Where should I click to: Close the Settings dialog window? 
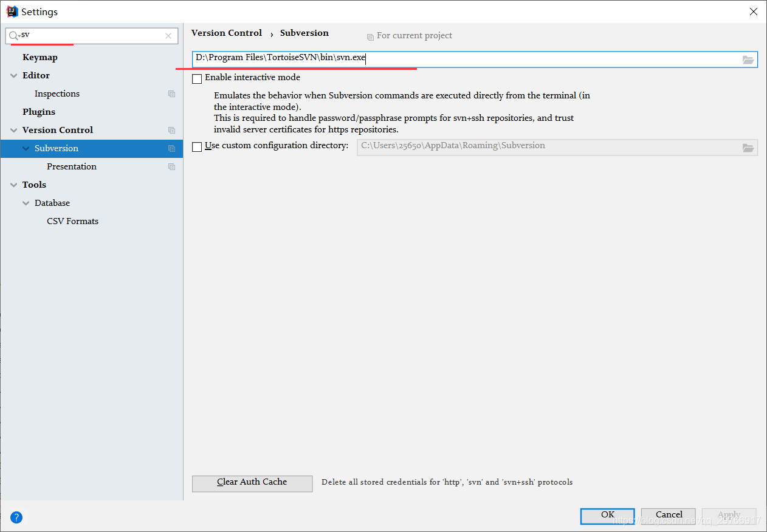point(753,12)
